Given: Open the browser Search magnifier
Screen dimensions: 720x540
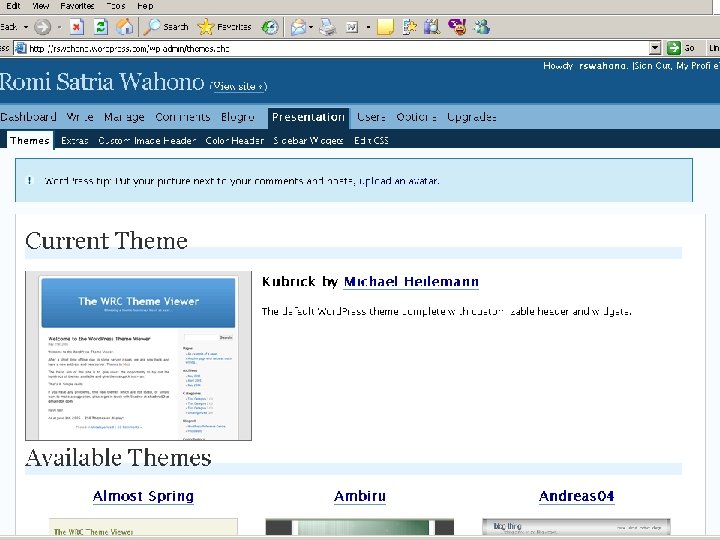Looking at the screenshot, I should [166, 27].
